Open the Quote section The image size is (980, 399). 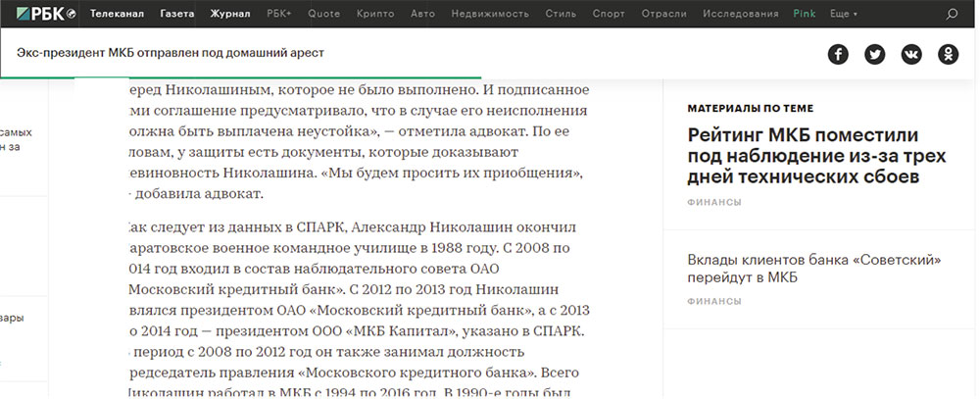[x=324, y=15]
